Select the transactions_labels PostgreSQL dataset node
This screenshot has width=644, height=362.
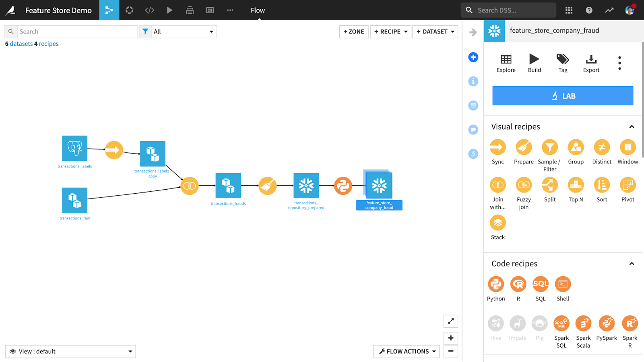[x=74, y=148]
